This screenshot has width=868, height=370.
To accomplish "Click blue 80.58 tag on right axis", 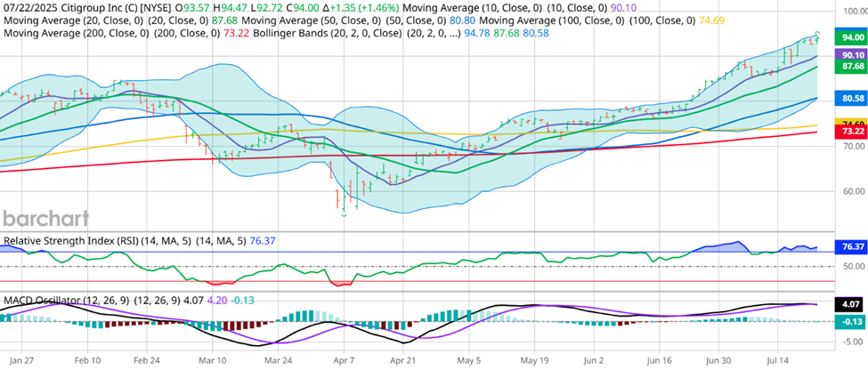I will [851, 99].
